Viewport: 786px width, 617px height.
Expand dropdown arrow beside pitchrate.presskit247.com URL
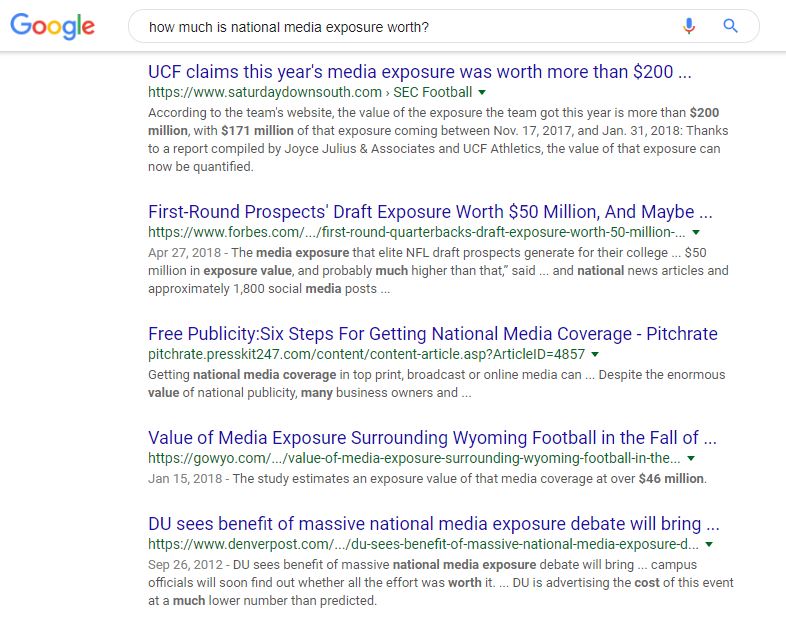click(595, 354)
